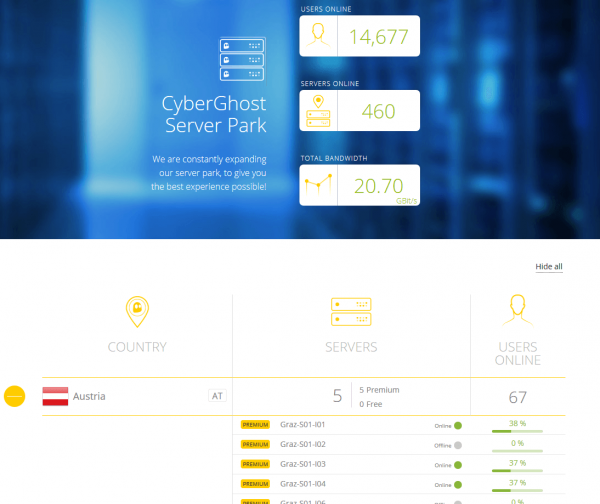Click the Austria country name
The height and width of the screenshot is (504, 600).
click(89, 396)
